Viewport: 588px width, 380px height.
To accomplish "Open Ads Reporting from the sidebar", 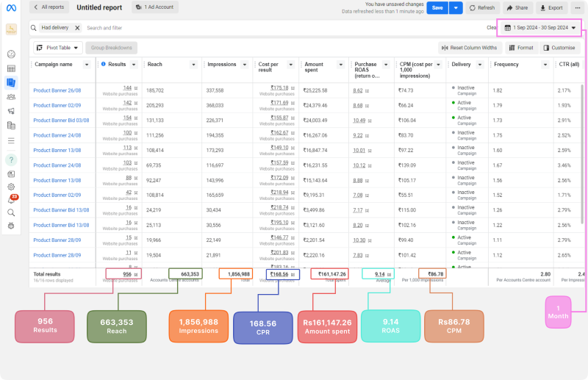I will (11, 82).
